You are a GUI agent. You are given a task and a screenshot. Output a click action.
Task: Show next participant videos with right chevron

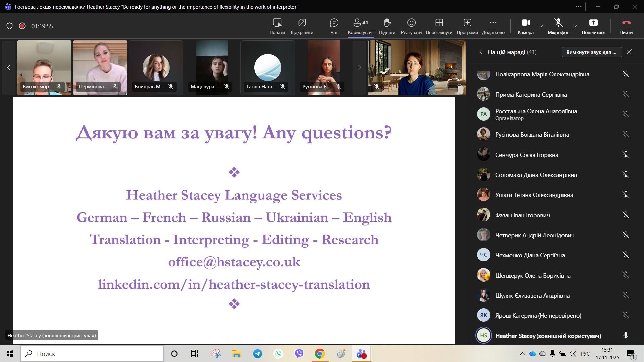[x=360, y=68]
